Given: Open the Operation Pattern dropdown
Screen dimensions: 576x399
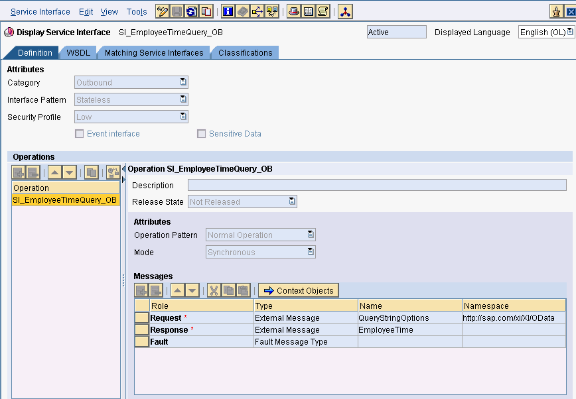Looking at the screenshot, I should point(311,234).
